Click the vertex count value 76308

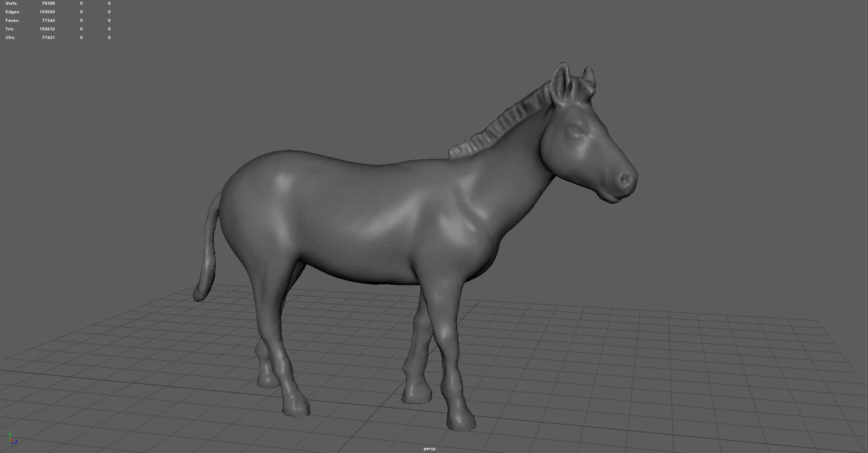click(48, 3)
